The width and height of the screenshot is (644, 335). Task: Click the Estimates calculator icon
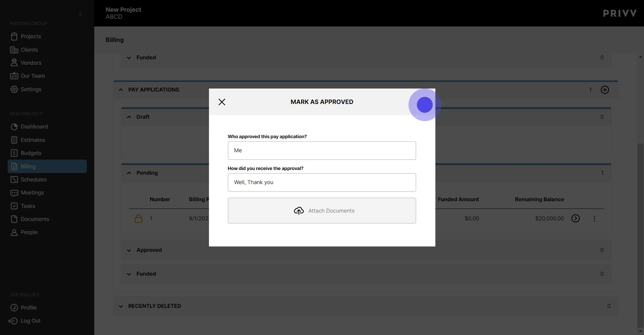(14, 140)
